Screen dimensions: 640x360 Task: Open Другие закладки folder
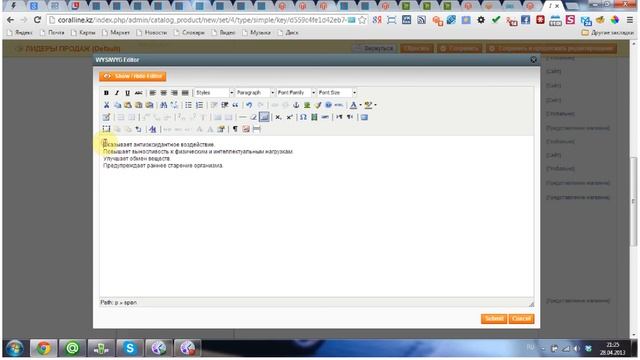point(608,32)
